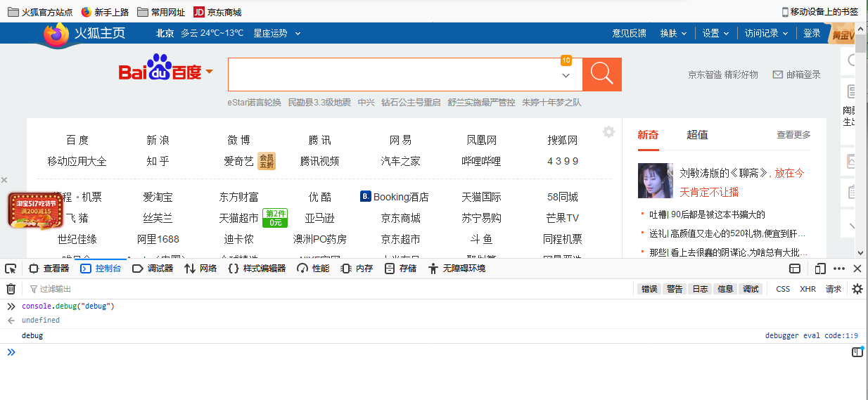Click the 登录 login link
The width and height of the screenshot is (868, 400).
812,33
